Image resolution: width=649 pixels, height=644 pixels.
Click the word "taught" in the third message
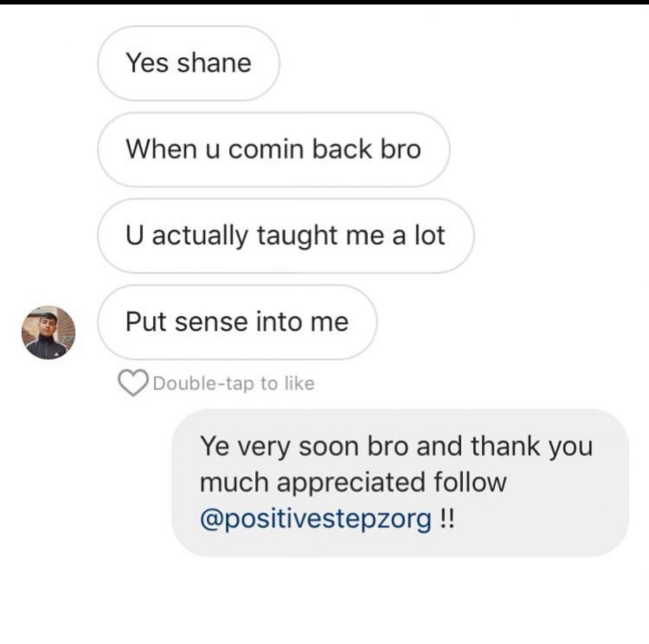(290, 236)
